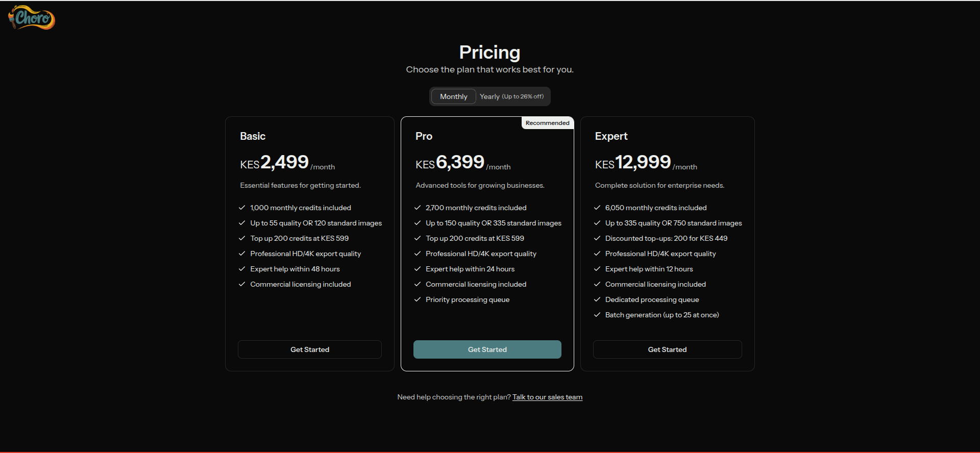Click the Choro logo icon
This screenshot has width=980, height=453.
pyautogui.click(x=32, y=18)
